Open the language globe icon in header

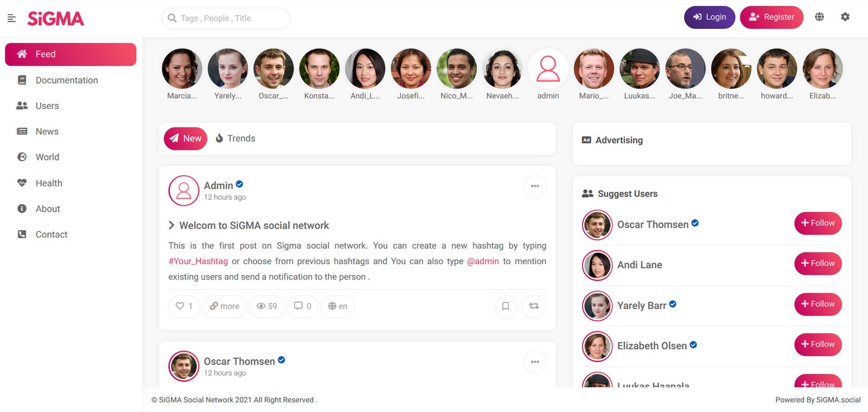(x=819, y=17)
